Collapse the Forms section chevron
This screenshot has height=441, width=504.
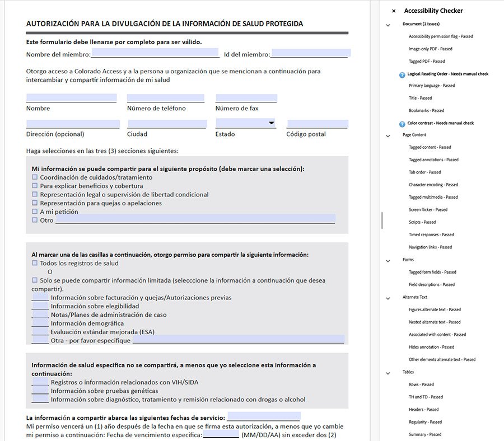click(387, 260)
